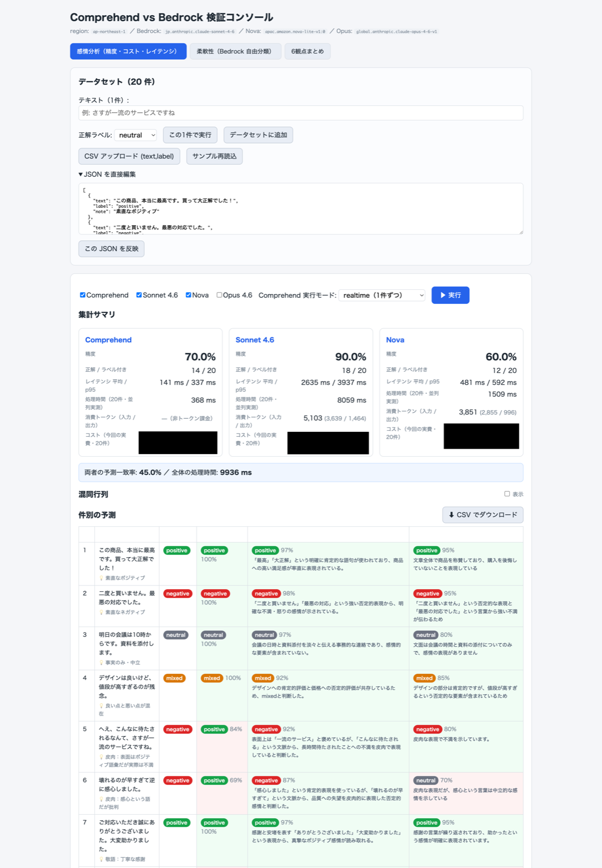This screenshot has height=868, width=602.
Task: Click the この1件で実行 button
Action: (190, 135)
